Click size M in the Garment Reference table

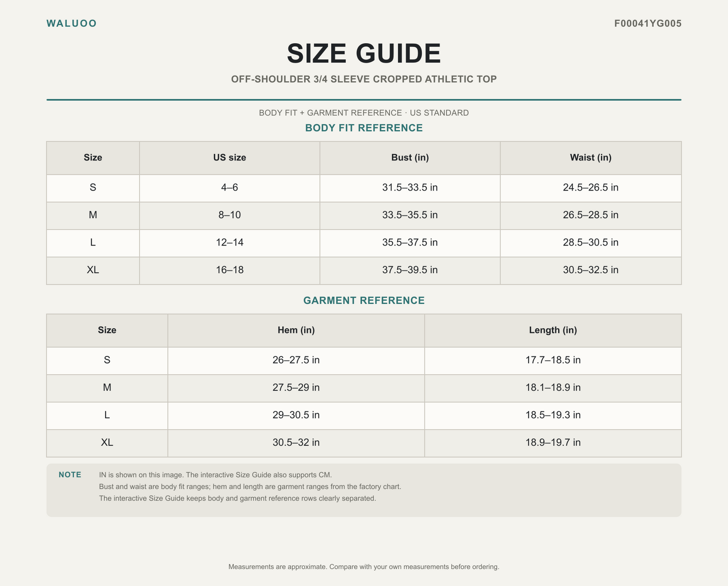tap(107, 388)
